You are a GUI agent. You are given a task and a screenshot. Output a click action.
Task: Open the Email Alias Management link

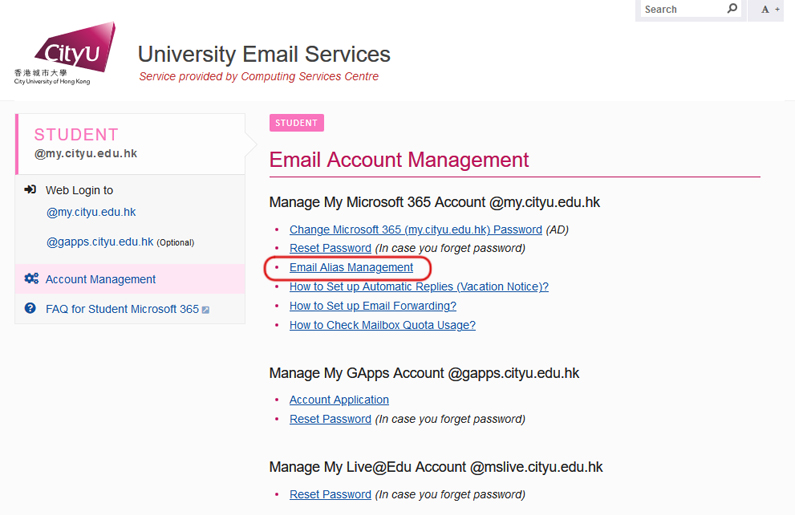[x=351, y=268]
